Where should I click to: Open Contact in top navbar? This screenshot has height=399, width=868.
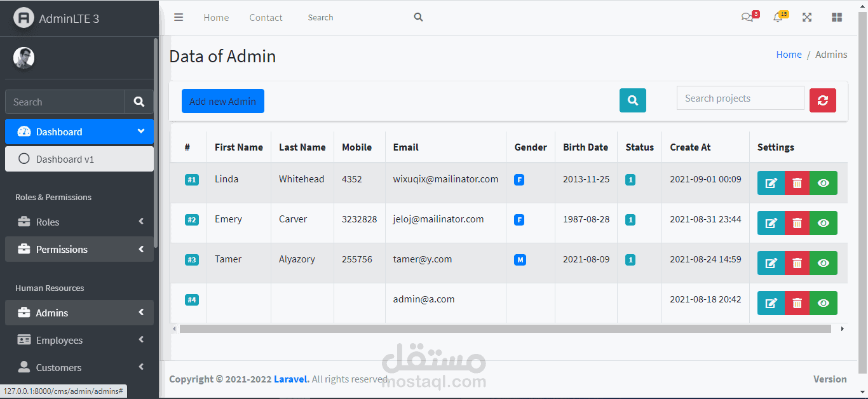(x=266, y=18)
